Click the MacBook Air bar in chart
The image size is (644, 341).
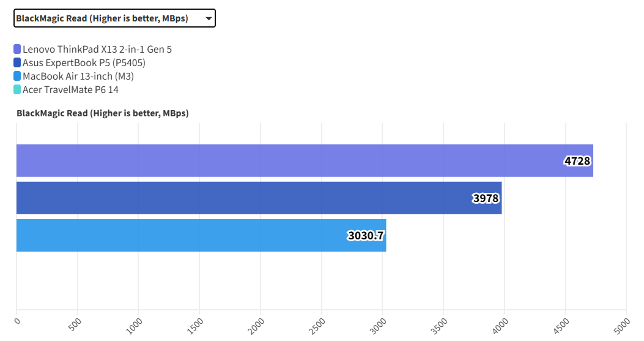coord(183,235)
